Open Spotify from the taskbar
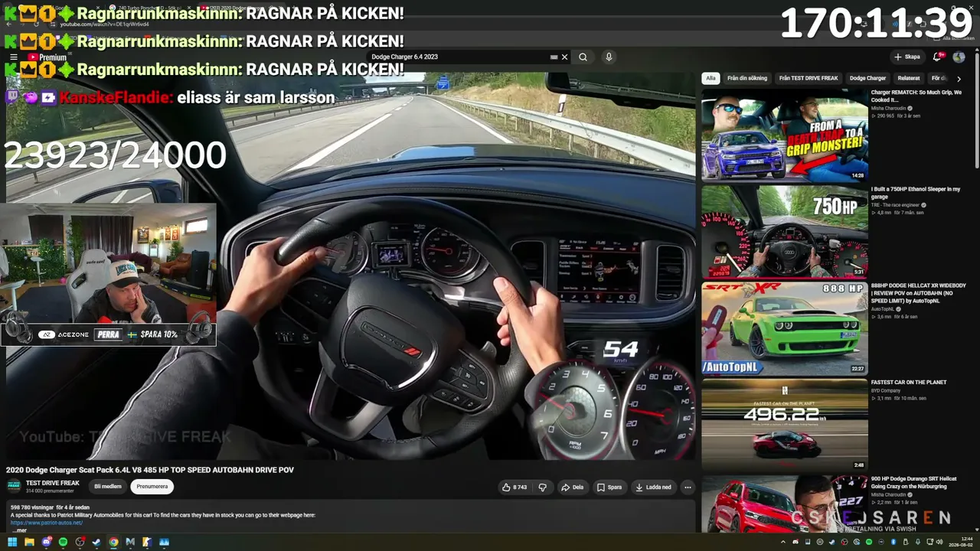The height and width of the screenshot is (551, 980). [x=63, y=542]
